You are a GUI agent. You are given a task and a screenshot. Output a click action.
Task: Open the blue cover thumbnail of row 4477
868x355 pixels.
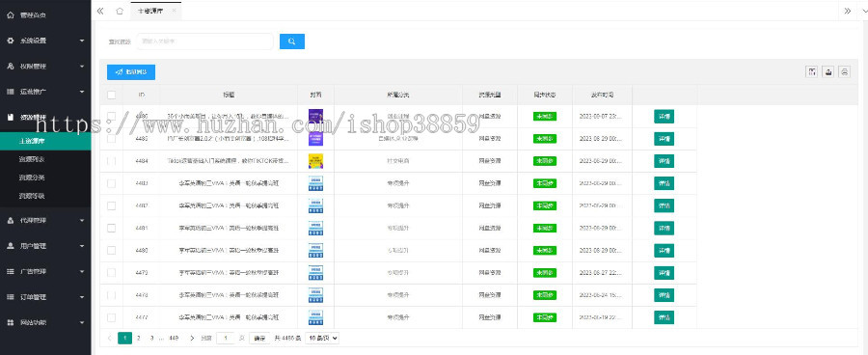click(315, 317)
